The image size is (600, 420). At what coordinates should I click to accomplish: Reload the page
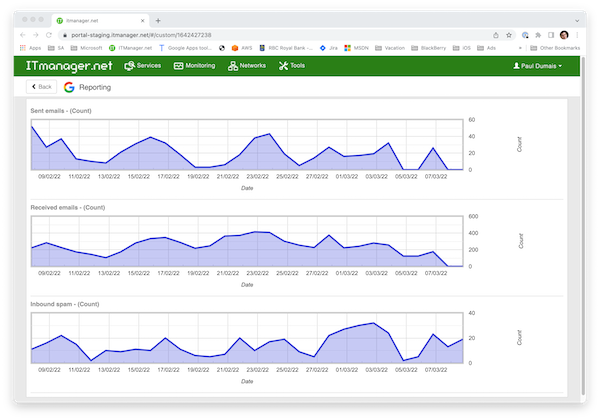click(49, 35)
